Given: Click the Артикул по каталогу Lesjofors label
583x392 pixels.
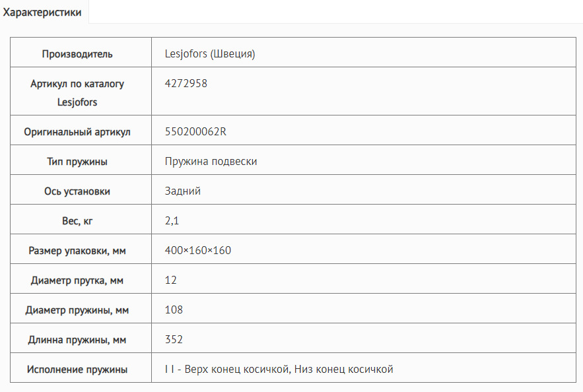Looking at the screenshot, I should 77,93.
